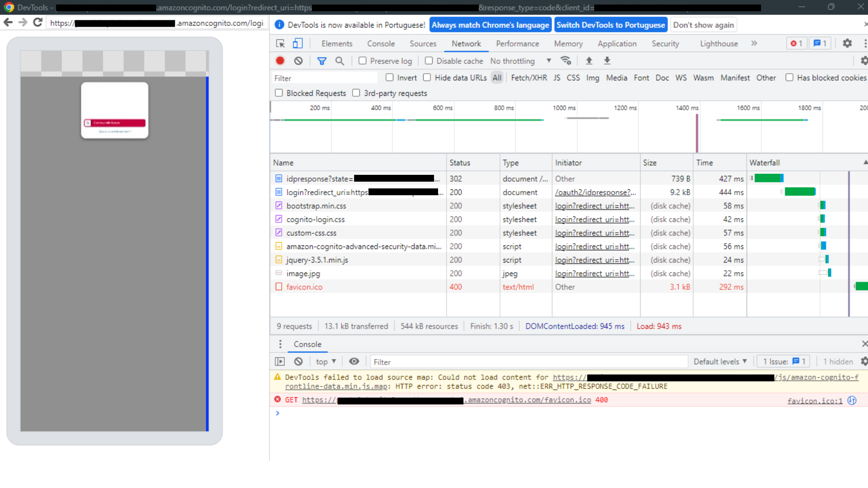Check the Invert filter checkbox
868x488 pixels.
(389, 77)
